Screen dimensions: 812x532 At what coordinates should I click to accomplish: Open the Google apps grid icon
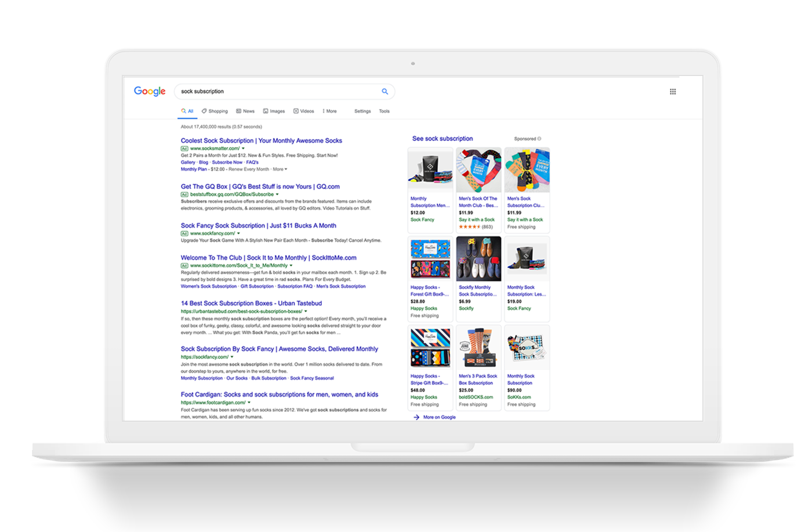click(673, 92)
